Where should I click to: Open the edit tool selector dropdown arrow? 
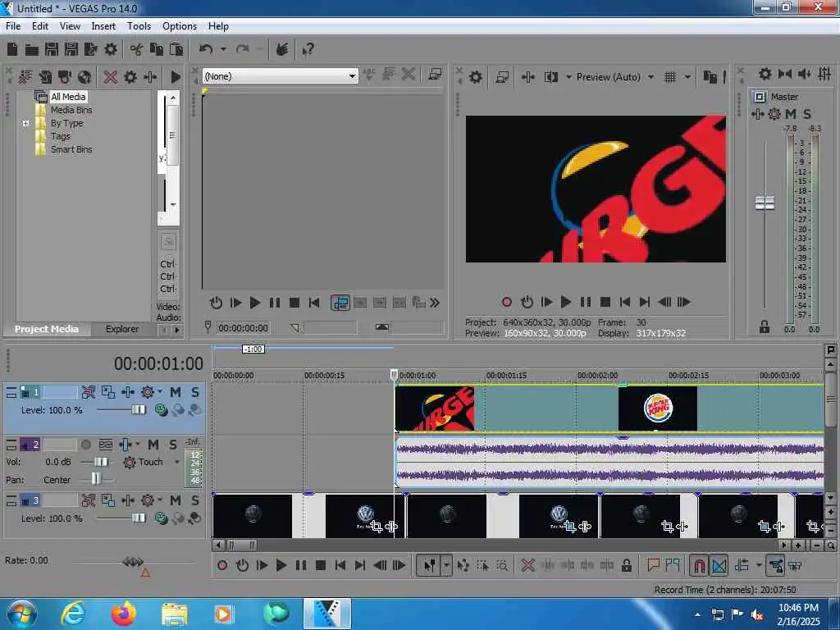point(445,565)
